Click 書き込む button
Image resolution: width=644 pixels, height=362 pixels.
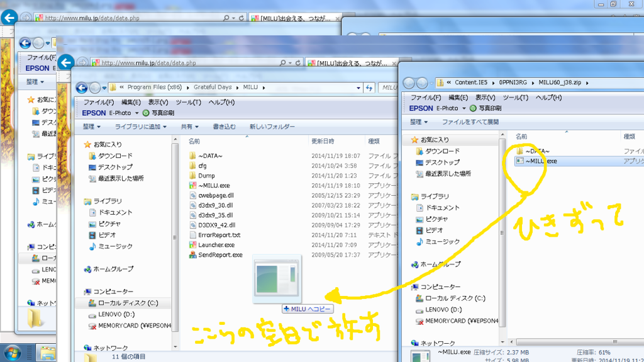[x=225, y=127]
